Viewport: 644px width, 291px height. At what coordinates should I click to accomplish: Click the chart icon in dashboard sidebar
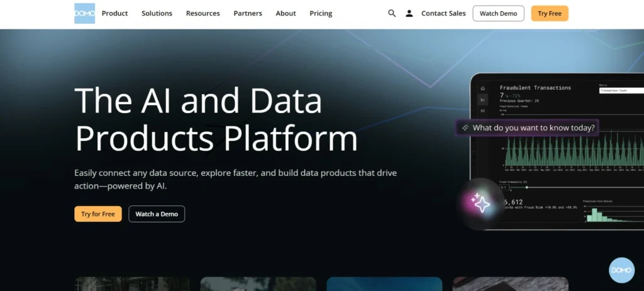point(482,100)
